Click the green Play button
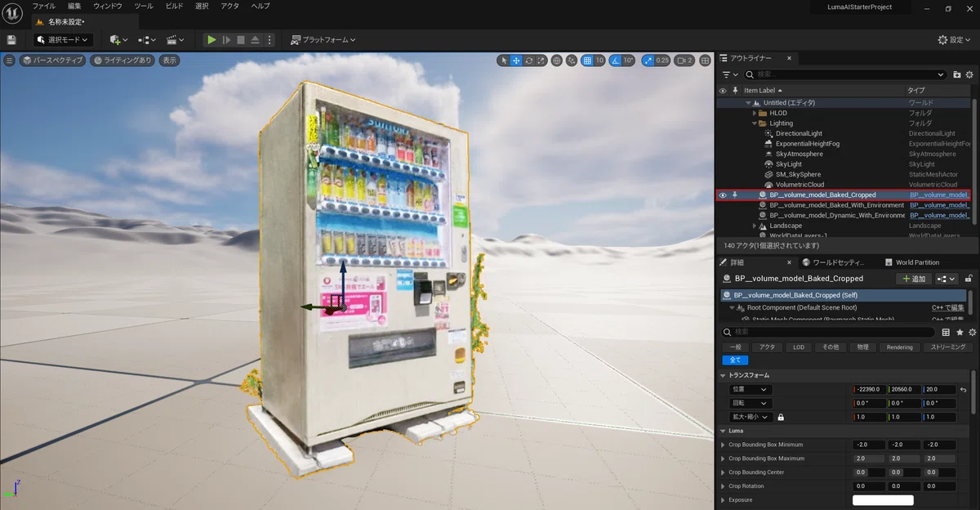This screenshot has height=510, width=980. [x=212, y=39]
